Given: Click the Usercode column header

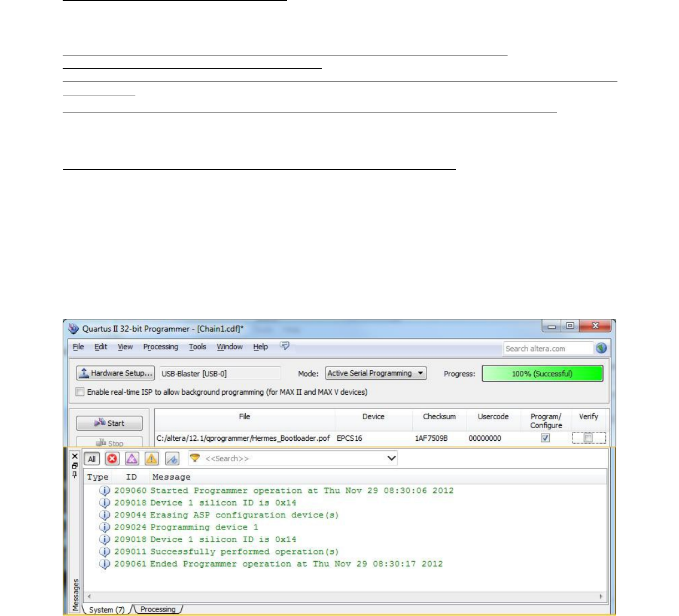Looking at the screenshot, I should 493,416.
